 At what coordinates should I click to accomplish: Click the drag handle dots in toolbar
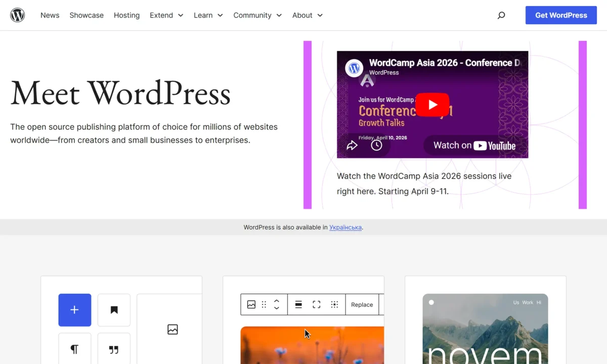coord(264,304)
